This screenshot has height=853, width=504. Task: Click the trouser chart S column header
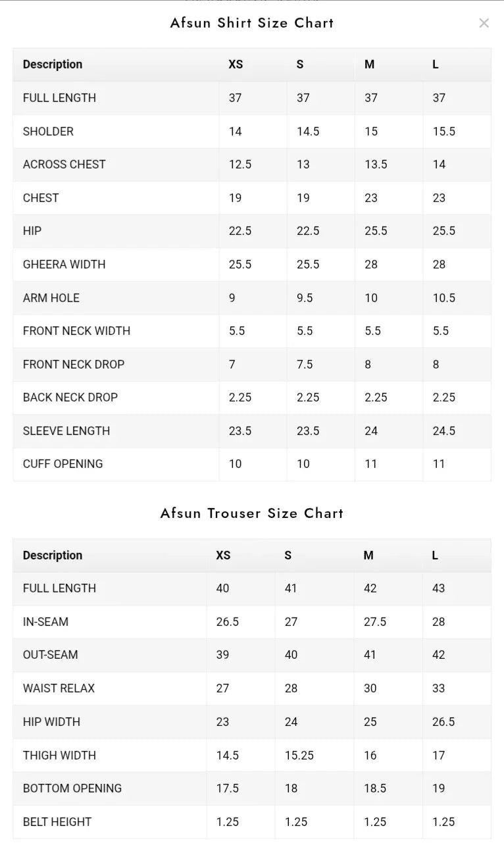point(288,556)
